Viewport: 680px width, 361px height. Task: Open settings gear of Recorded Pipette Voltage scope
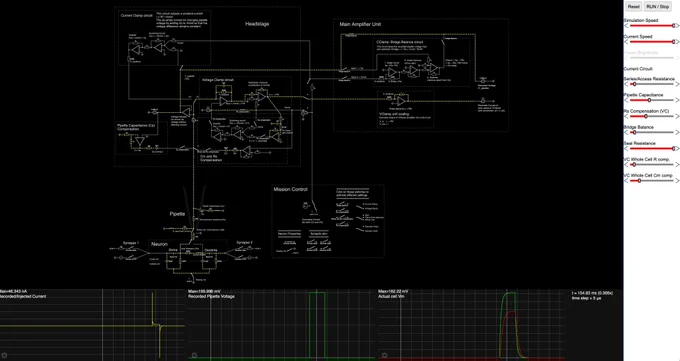(194, 355)
